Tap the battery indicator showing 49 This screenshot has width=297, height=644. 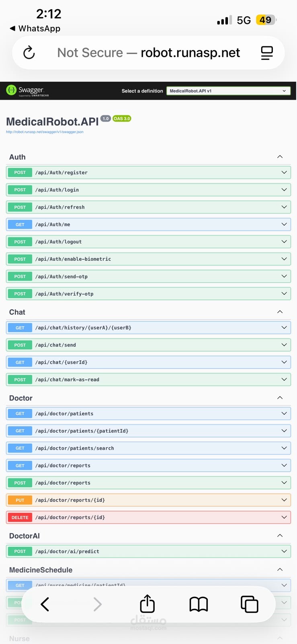click(x=266, y=20)
